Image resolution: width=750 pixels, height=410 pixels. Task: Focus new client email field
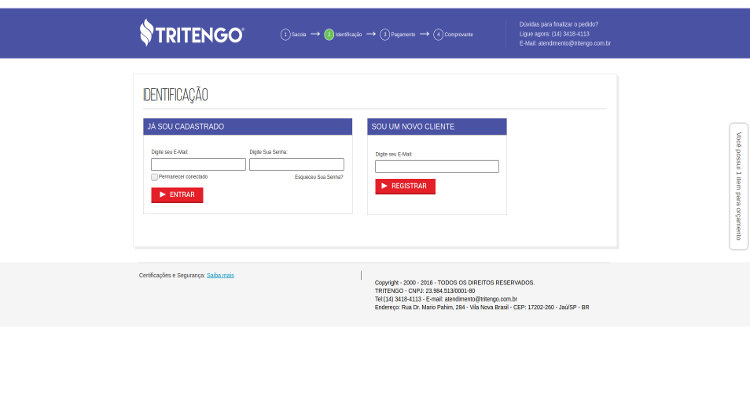point(437,166)
